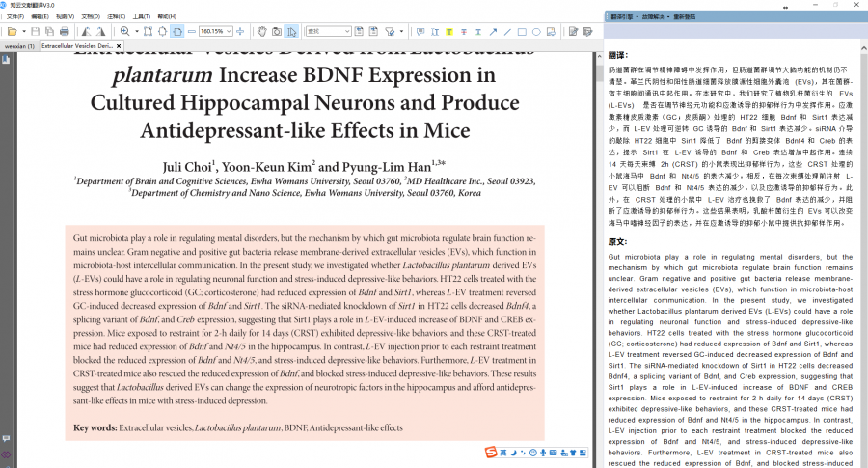Toggle Sogou input English/Chinese mode
The width and height of the screenshot is (868, 468).
(x=504, y=453)
